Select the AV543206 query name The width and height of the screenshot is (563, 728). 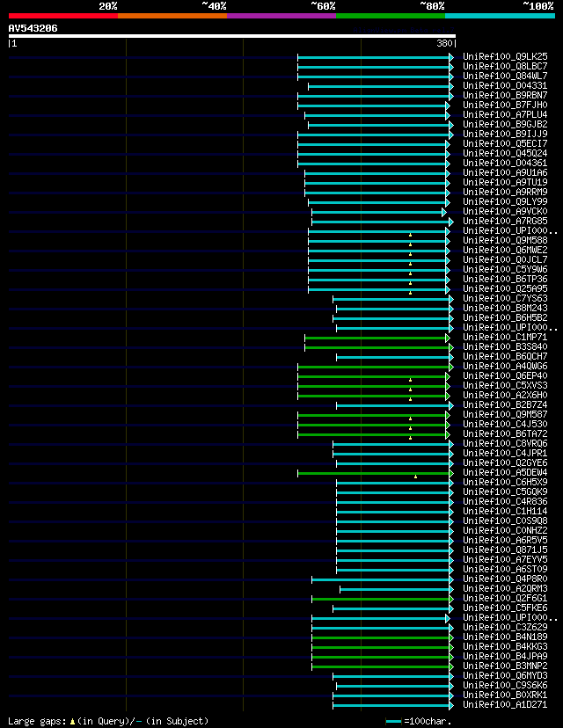[x=33, y=28]
